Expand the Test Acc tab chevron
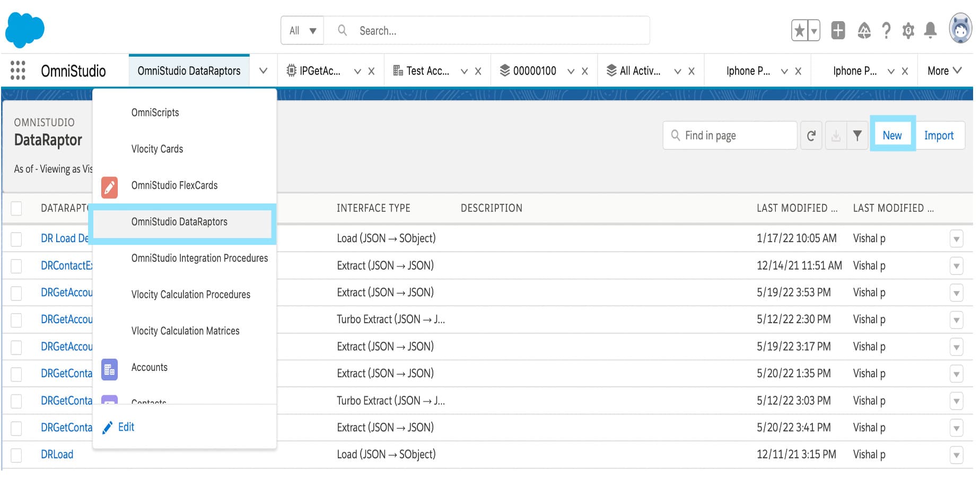This screenshot has width=980, height=479. point(464,71)
